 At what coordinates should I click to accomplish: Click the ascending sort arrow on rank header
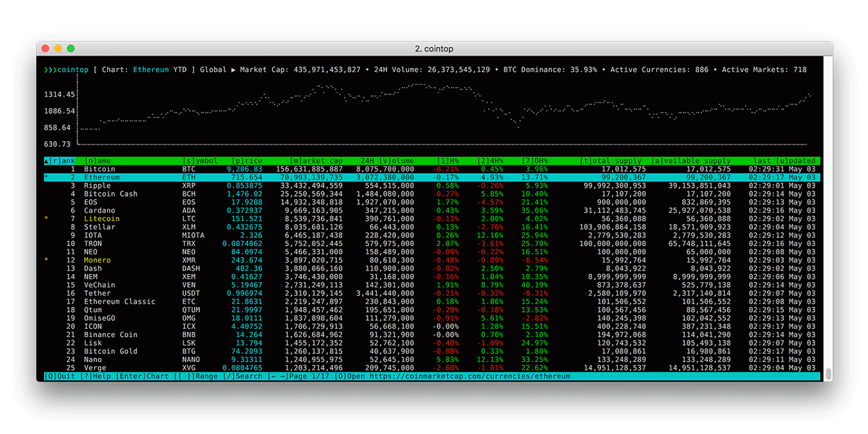pyautogui.click(x=45, y=161)
